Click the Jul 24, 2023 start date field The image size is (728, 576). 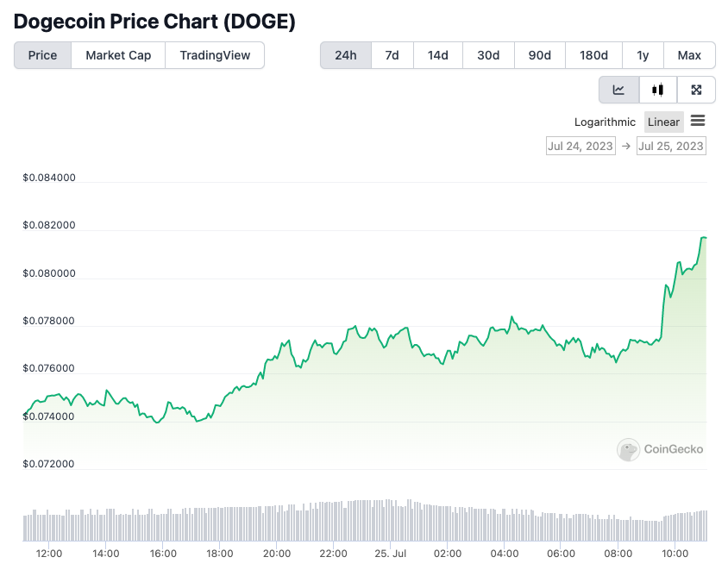pos(581,146)
